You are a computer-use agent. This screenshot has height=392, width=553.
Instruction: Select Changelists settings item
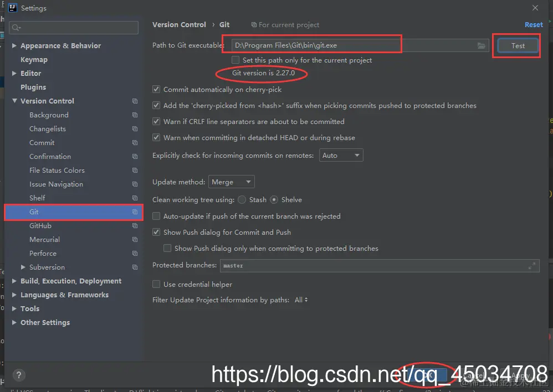click(48, 128)
